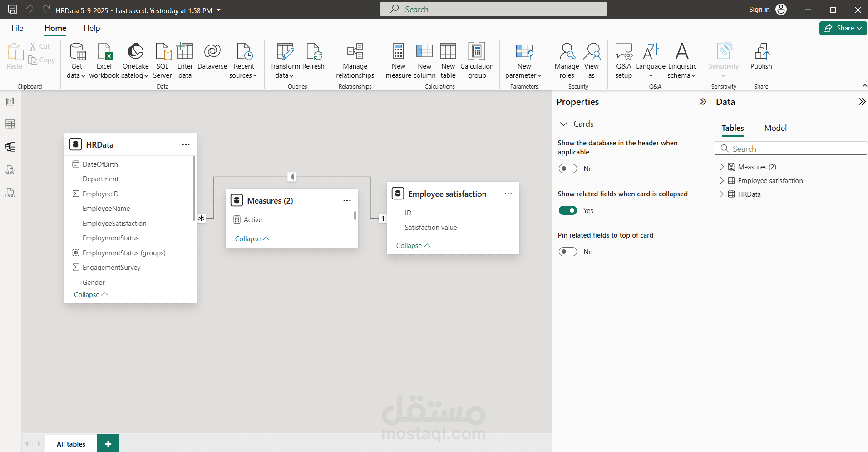Switch to DAX query view in sidebar
Viewport: 868px width, 452px height.
point(10,170)
